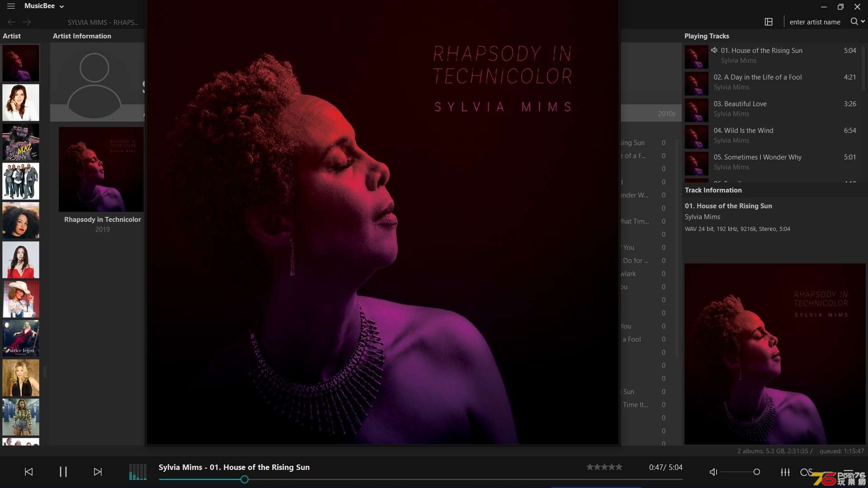Click the volume slider knob
The image size is (868, 488).
click(756, 472)
